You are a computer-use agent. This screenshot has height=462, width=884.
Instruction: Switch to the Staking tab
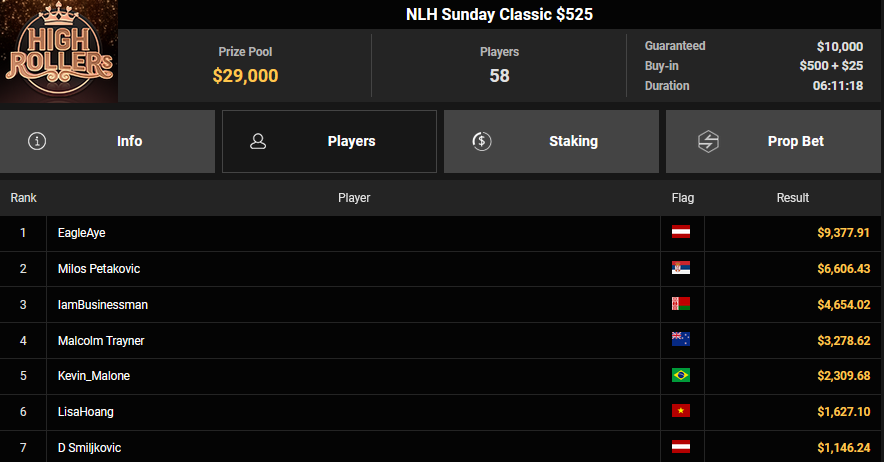551,141
